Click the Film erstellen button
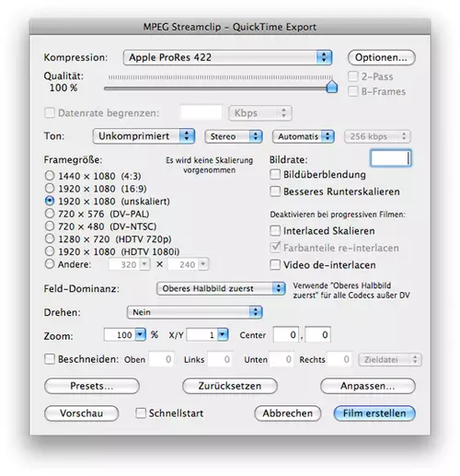 374,413
